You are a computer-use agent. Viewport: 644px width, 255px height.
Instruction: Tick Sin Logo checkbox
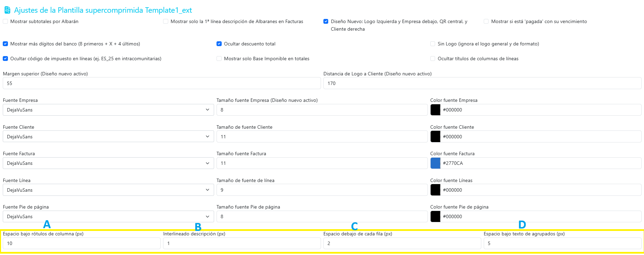tap(433, 44)
